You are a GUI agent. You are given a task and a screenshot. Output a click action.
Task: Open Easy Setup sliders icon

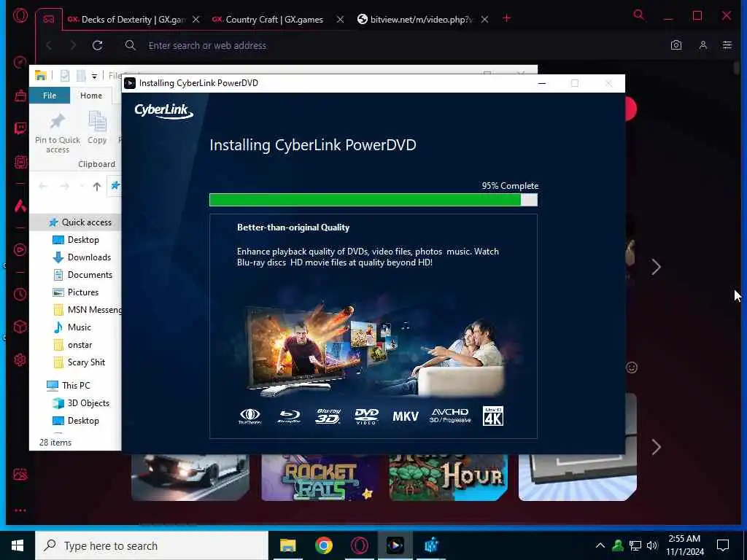727,45
